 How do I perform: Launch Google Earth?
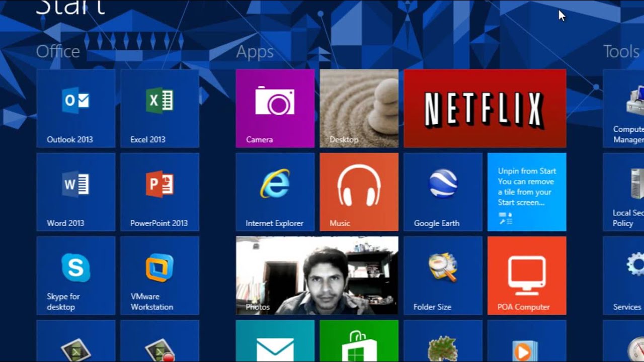click(443, 192)
